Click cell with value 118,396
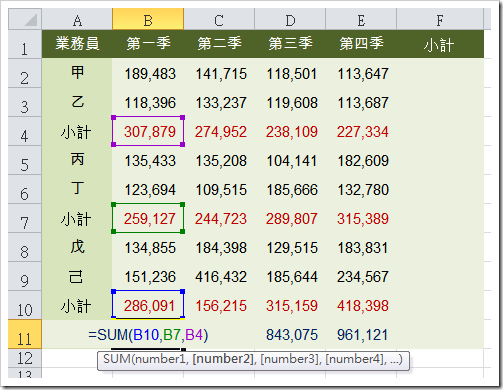This screenshot has width=503, height=390. tap(148, 102)
